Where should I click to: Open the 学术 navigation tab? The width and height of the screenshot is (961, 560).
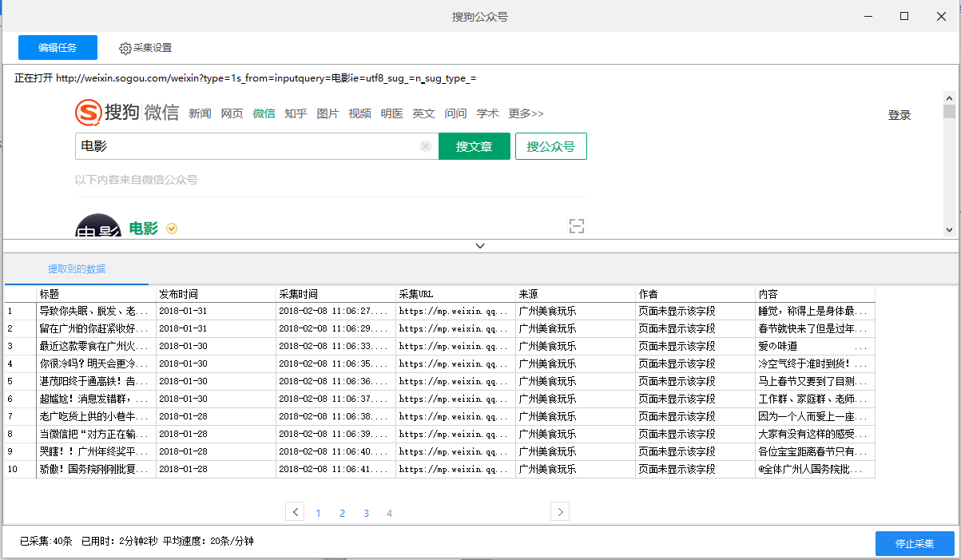click(487, 113)
